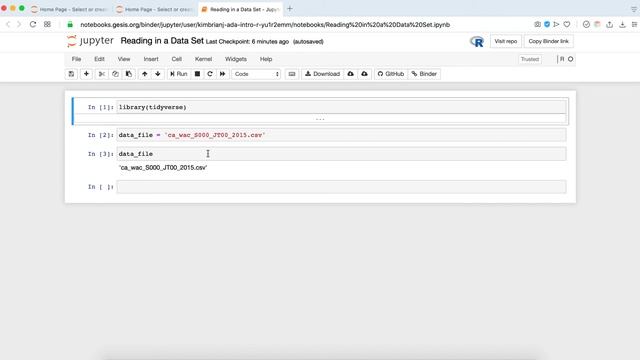Viewport: 640px width, 360px height.
Task: Move selected cell up arrow
Action: (144, 74)
